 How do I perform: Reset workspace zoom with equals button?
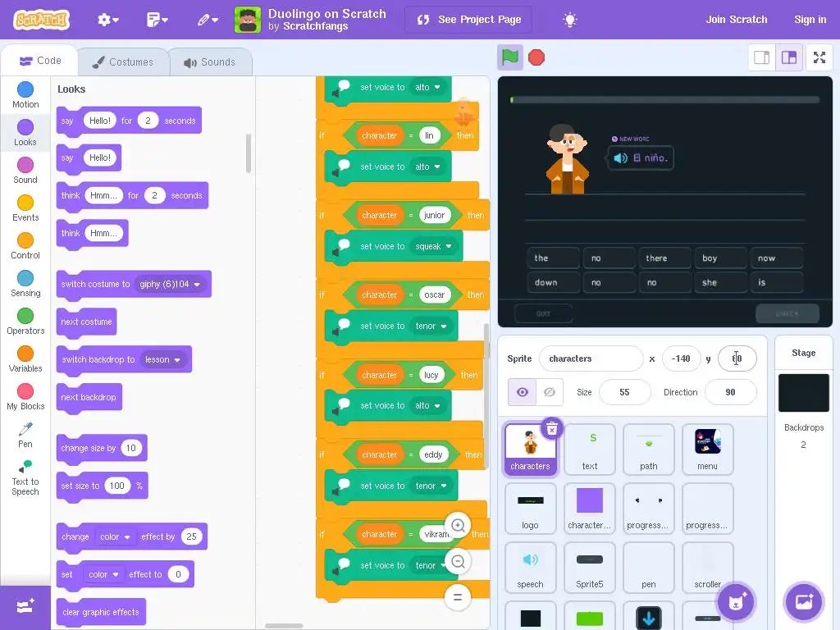[x=458, y=597]
